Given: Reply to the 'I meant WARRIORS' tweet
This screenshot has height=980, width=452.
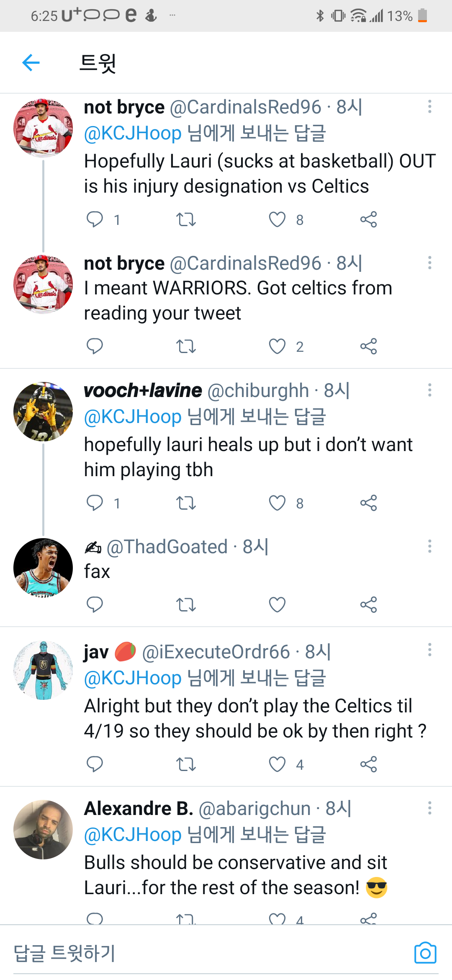Looking at the screenshot, I should tap(95, 346).
